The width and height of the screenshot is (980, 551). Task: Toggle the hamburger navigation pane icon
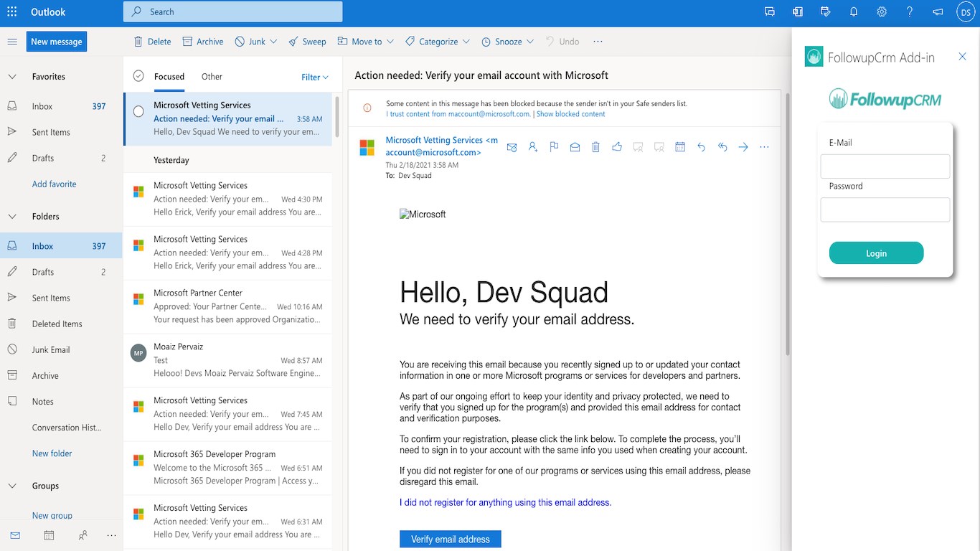12,42
